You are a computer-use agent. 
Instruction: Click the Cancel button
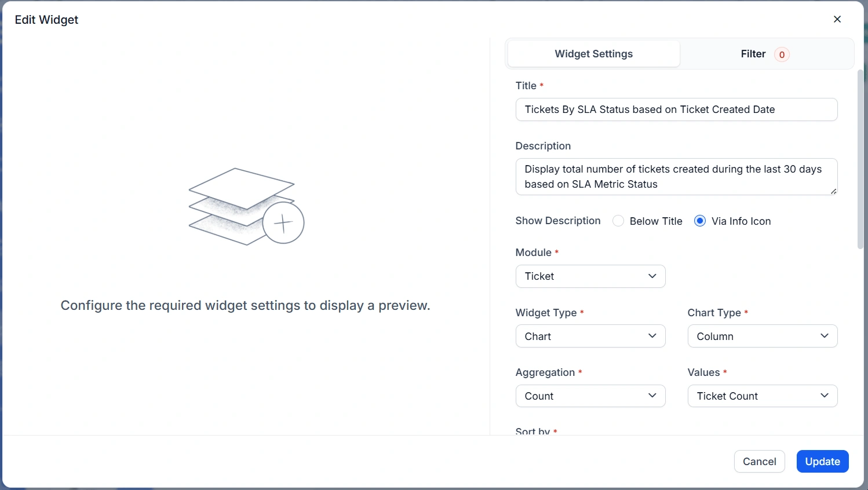pos(759,461)
